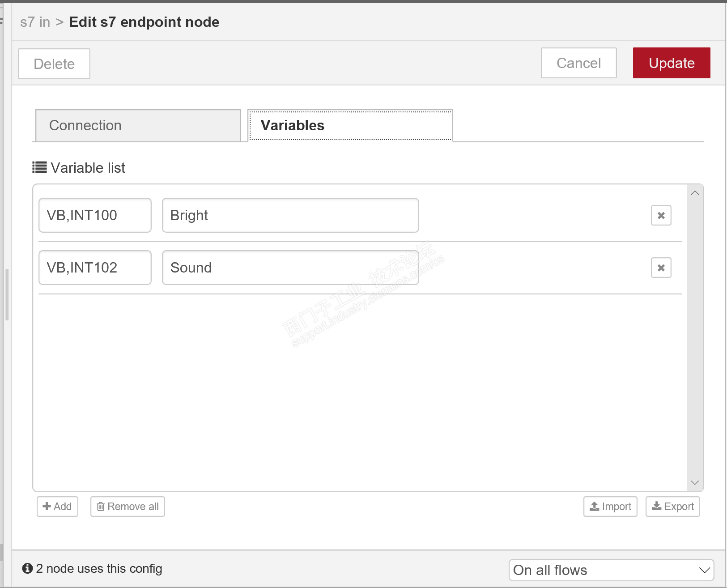Select the Variables tab
This screenshot has height=588, width=727.
(350, 126)
